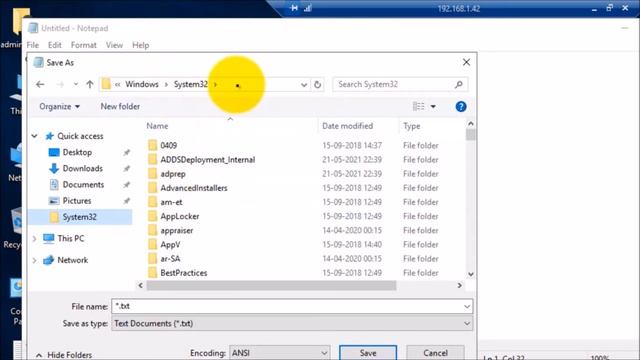Click System32 in address breadcrumb

pyautogui.click(x=191, y=84)
